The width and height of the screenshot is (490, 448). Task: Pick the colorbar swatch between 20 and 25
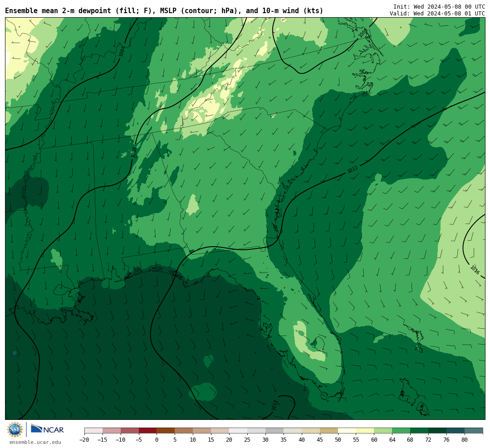click(x=238, y=431)
